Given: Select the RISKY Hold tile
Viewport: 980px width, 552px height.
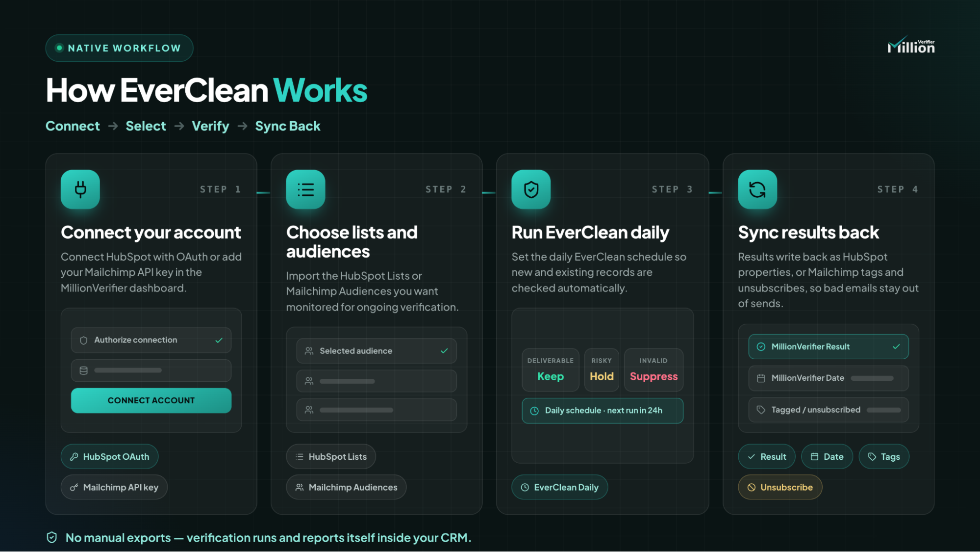Looking at the screenshot, I should (602, 370).
